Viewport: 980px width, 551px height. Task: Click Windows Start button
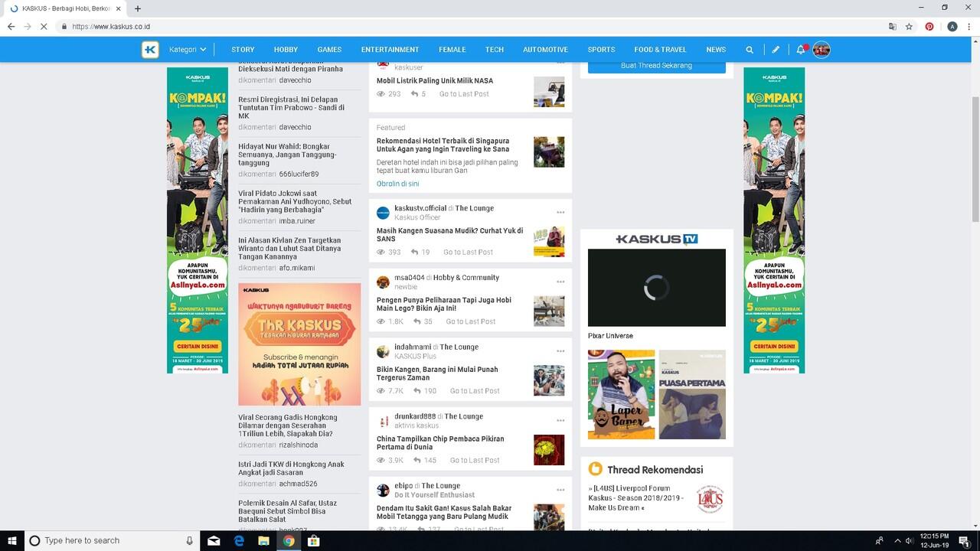coord(11,540)
